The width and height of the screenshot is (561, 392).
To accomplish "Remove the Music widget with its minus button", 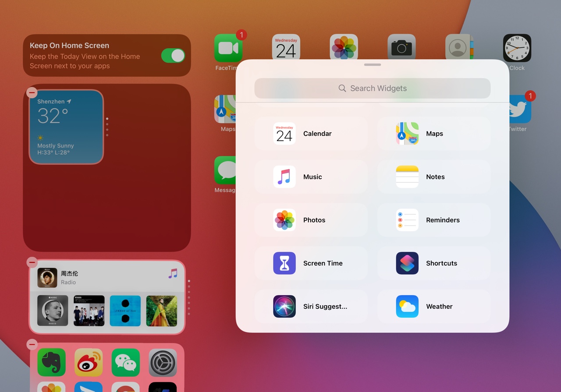I will (x=32, y=262).
